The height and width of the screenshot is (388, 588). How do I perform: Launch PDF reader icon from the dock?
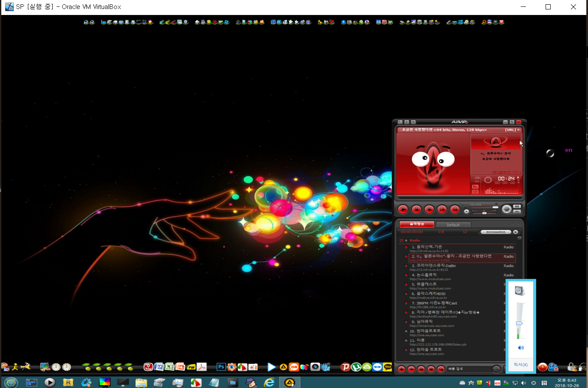tap(201, 367)
